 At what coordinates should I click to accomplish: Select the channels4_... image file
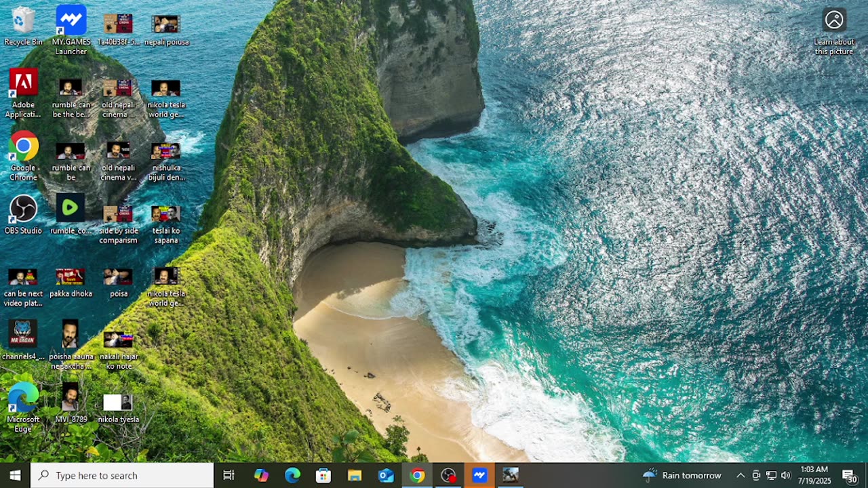(x=23, y=341)
